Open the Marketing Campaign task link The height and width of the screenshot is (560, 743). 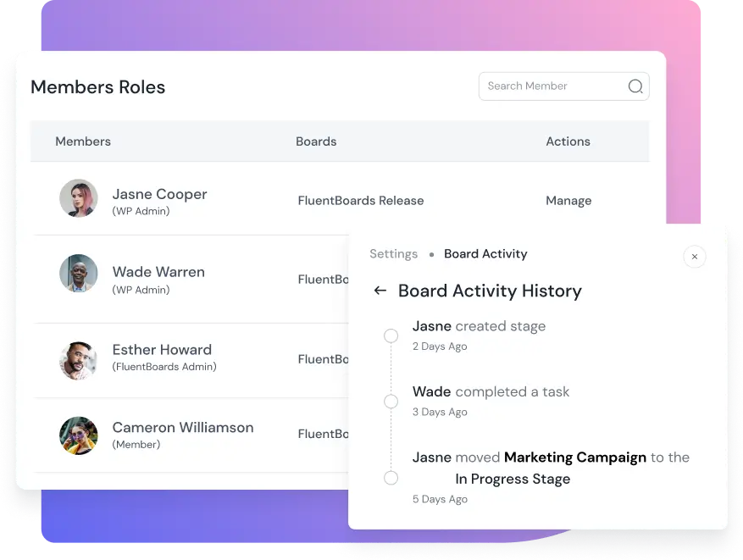[574, 457]
